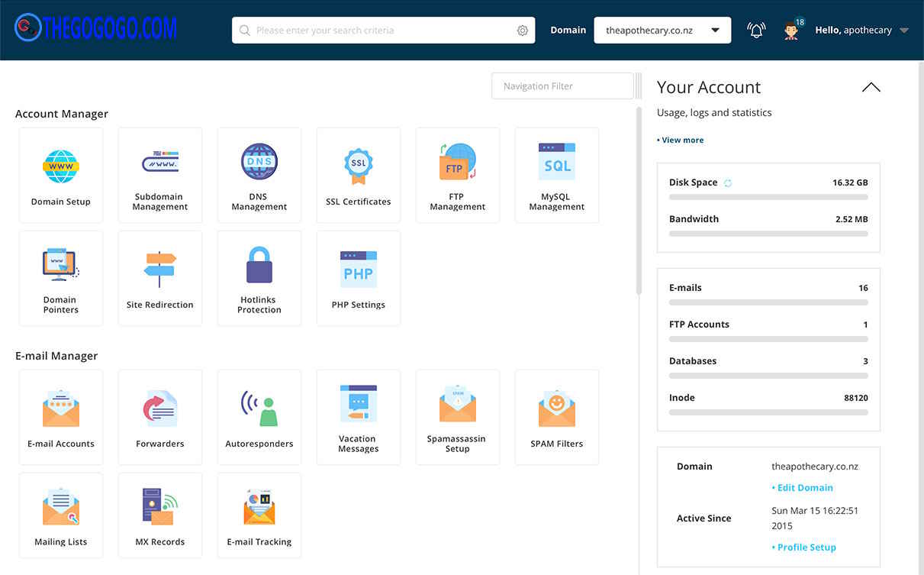The image size is (924, 575).
Task: Open the Hello apothecary account menu
Action: pos(852,30)
